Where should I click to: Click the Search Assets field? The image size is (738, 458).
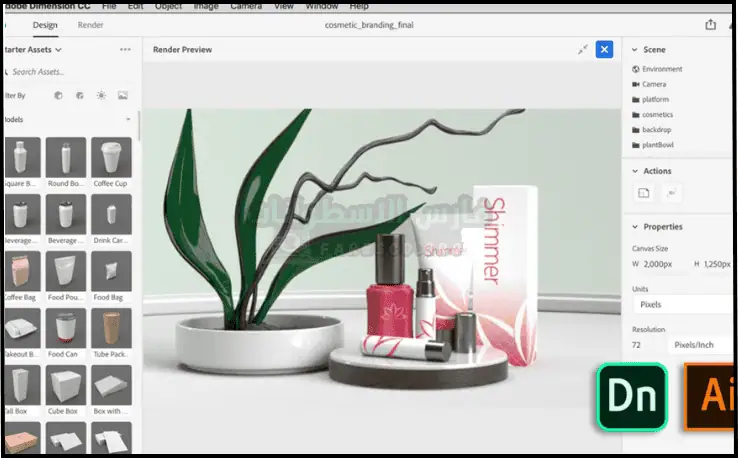(x=60, y=72)
